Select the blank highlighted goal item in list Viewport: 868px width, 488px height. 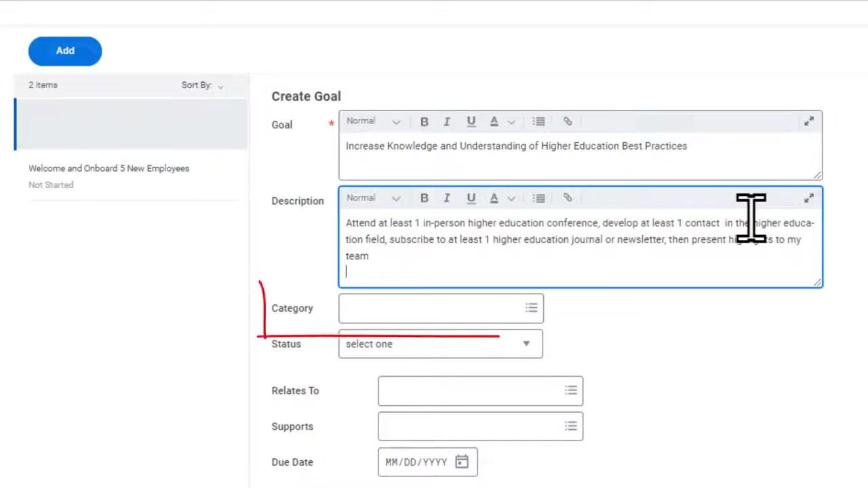point(131,124)
